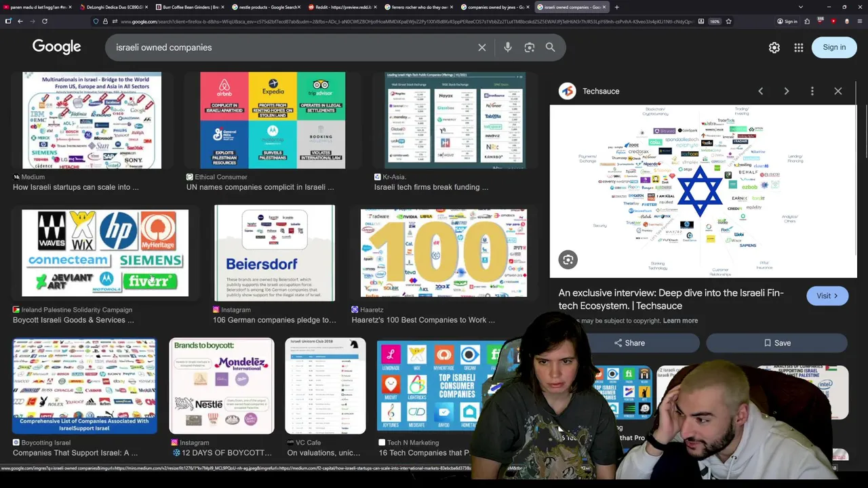Click 'On valuations, unic...' VC Cafe caption
The height and width of the screenshot is (488, 868).
pos(323,453)
